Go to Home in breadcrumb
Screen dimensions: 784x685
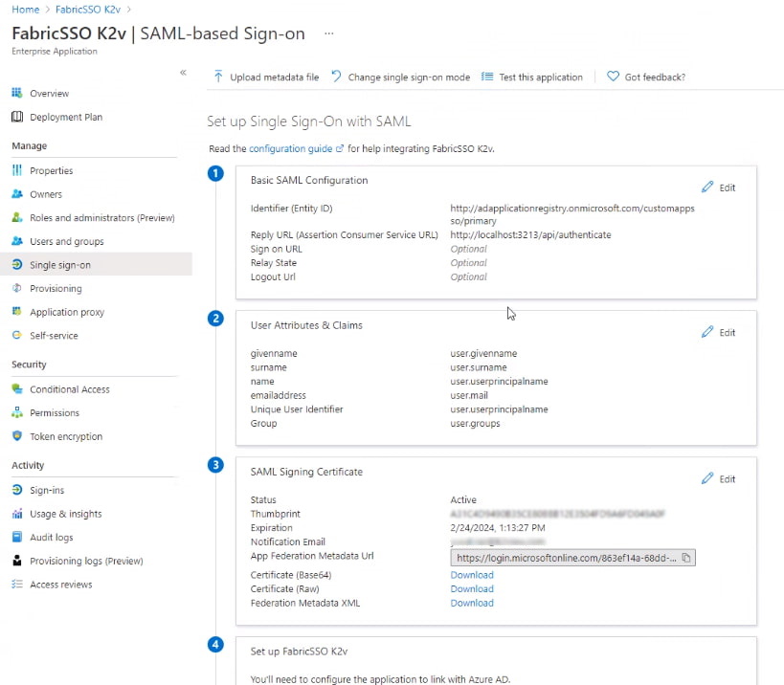click(x=25, y=9)
